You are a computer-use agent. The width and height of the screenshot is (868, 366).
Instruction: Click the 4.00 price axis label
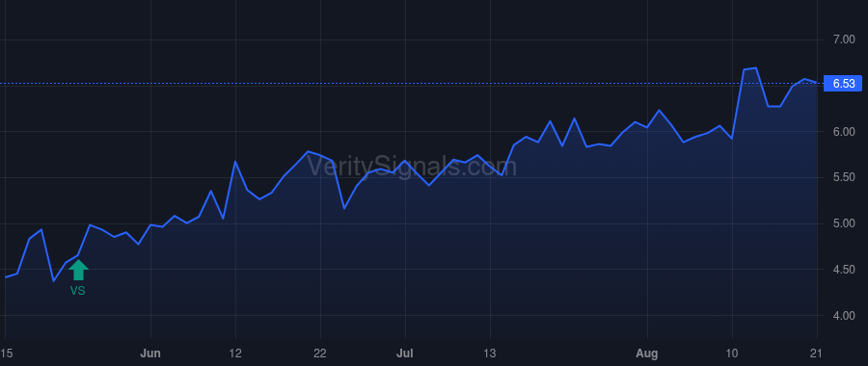[x=844, y=316]
